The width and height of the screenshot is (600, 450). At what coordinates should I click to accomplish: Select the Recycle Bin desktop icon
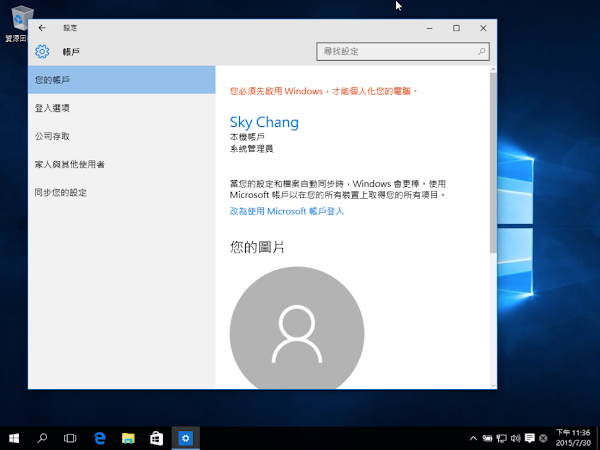[18, 24]
